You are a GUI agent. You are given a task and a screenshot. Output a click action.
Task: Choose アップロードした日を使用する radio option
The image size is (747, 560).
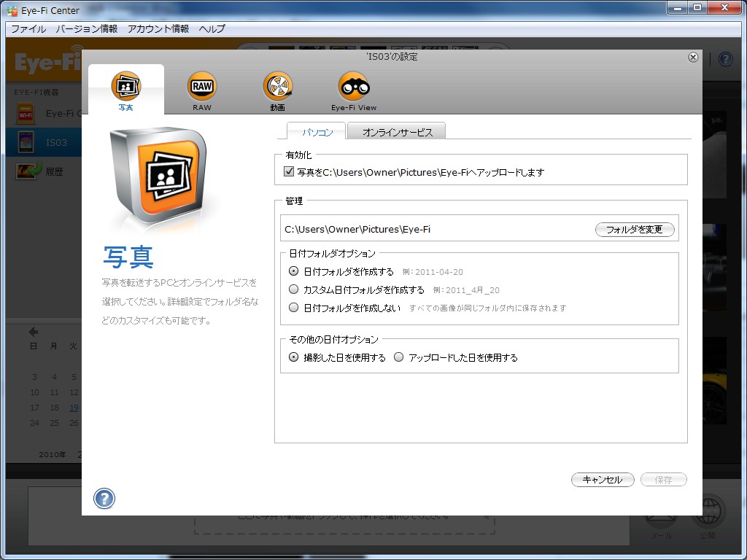click(x=399, y=357)
